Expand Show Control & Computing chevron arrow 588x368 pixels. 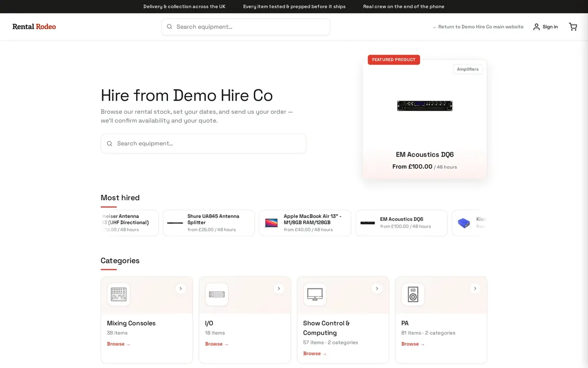coord(377,289)
